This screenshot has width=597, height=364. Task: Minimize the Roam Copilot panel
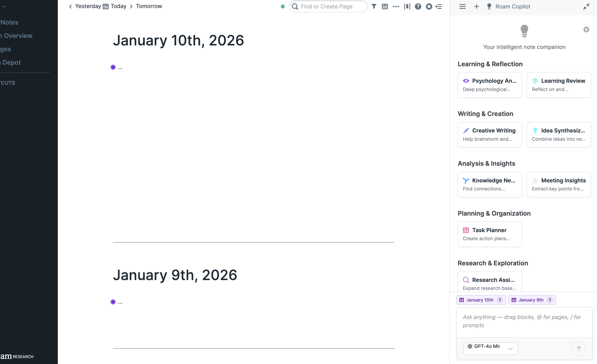point(586,6)
